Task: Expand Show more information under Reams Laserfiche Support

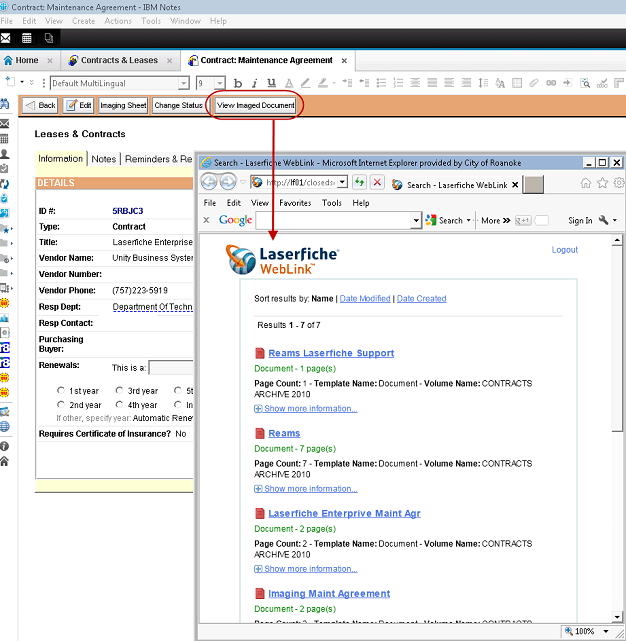Action: [x=306, y=409]
